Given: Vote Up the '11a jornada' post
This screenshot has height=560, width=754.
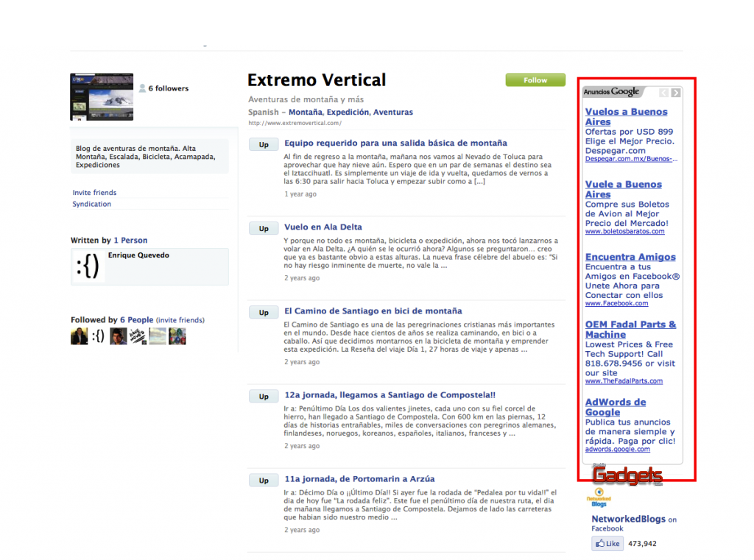Looking at the screenshot, I should click(x=264, y=481).
